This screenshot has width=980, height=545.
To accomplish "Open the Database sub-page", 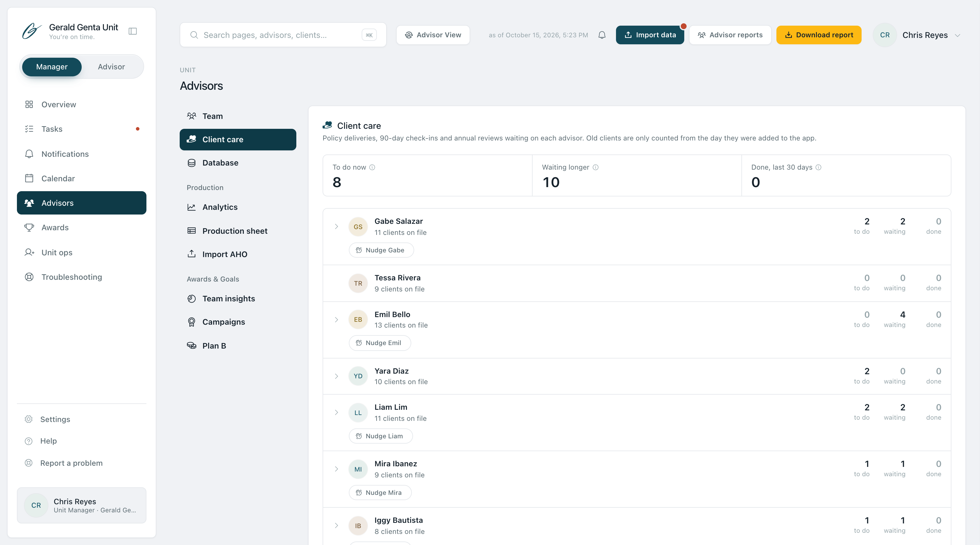I will pyautogui.click(x=238, y=163).
